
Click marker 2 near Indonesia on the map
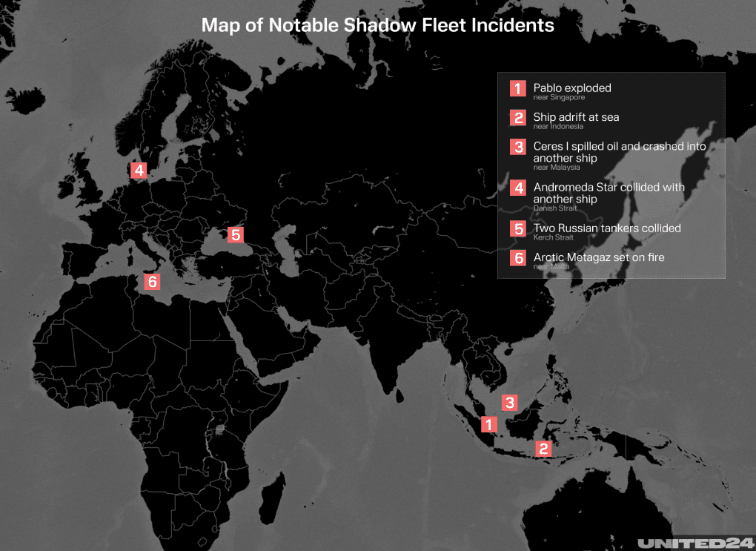543,448
